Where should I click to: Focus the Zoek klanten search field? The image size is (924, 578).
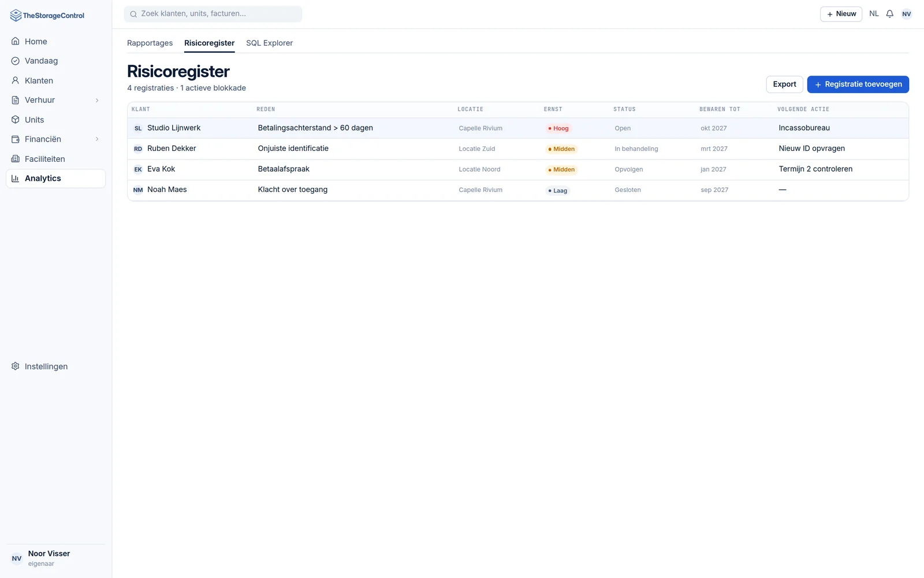pyautogui.click(x=213, y=14)
